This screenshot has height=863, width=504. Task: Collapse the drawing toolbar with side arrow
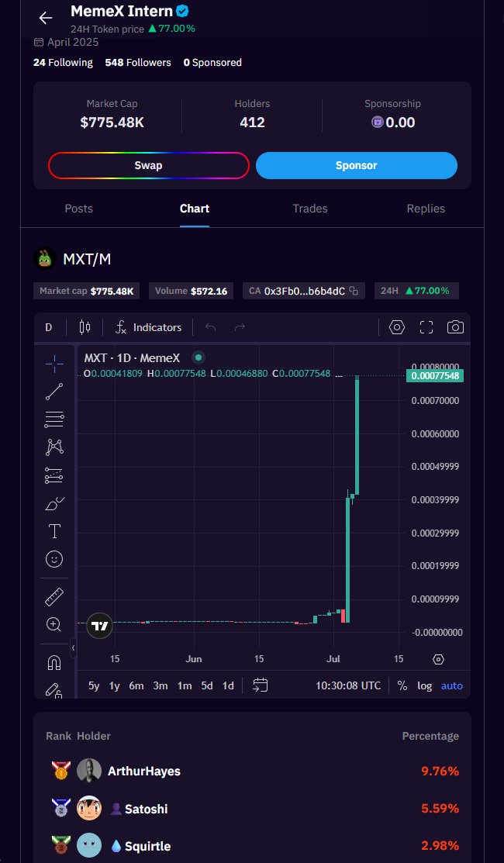click(x=73, y=647)
